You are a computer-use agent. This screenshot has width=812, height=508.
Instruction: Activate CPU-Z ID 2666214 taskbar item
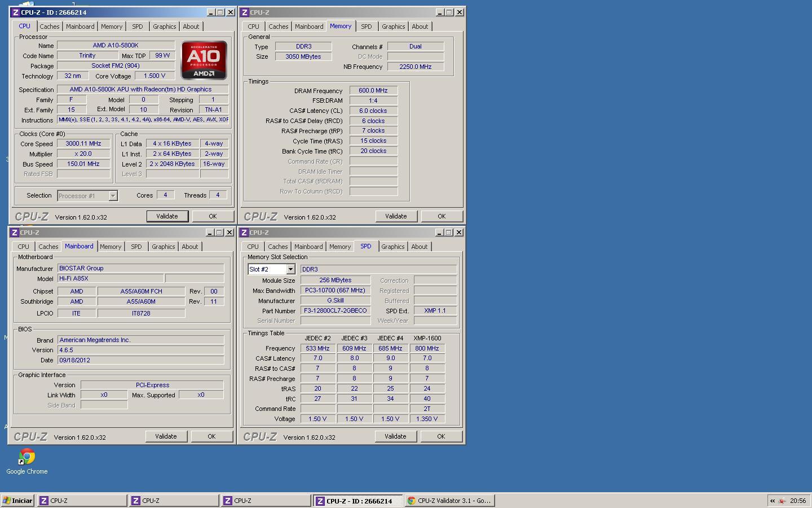point(358,501)
